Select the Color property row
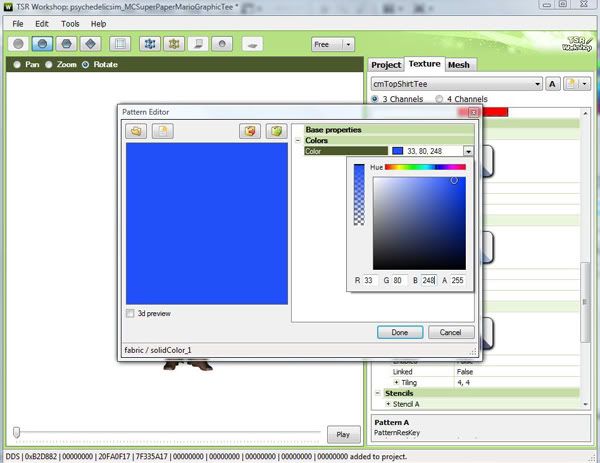The width and height of the screenshot is (600, 463). [346, 151]
